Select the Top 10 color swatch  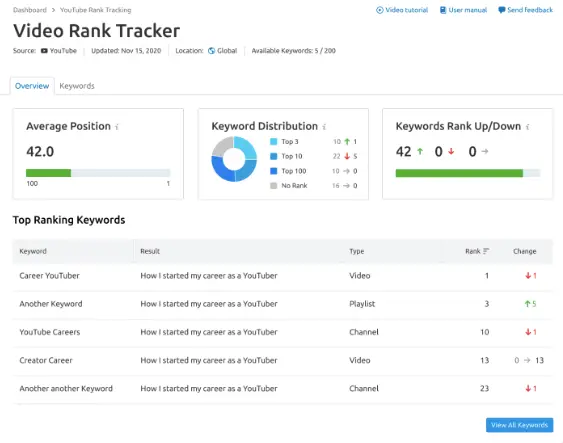coord(274,156)
